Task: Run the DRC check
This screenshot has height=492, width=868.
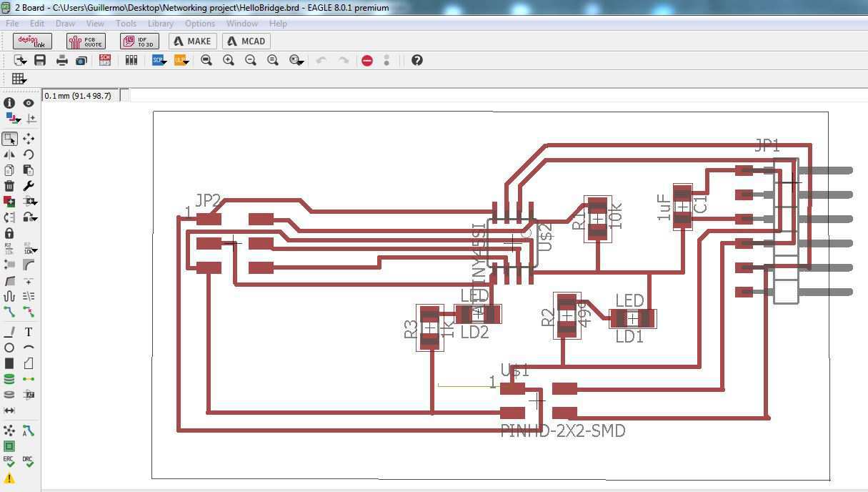Action: [x=29, y=462]
